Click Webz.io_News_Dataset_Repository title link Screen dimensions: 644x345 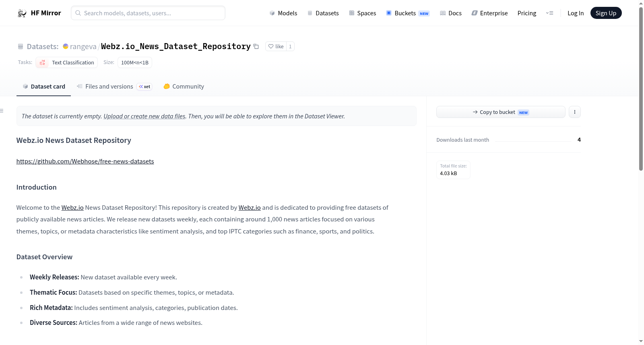click(175, 46)
